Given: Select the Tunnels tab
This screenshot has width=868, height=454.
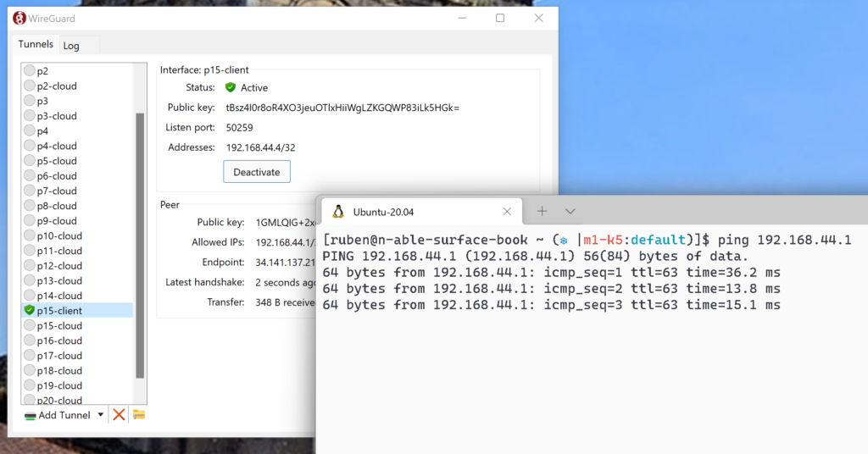Looking at the screenshot, I should [36, 45].
